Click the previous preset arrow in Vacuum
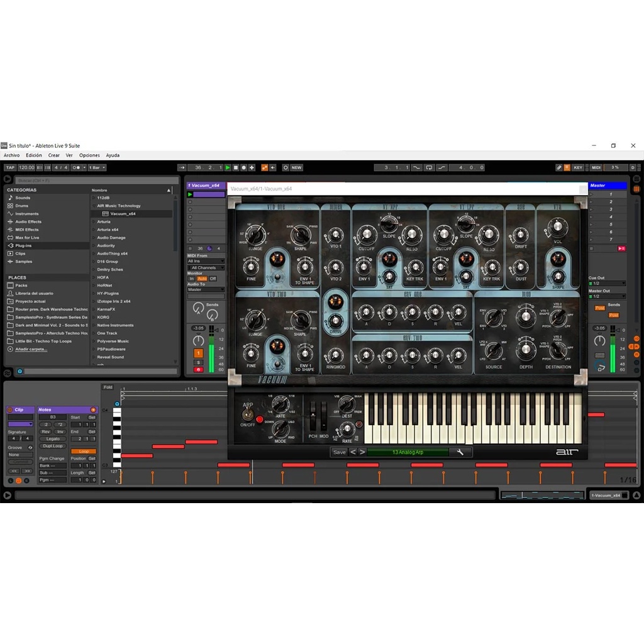The image size is (644, 644). [x=353, y=452]
